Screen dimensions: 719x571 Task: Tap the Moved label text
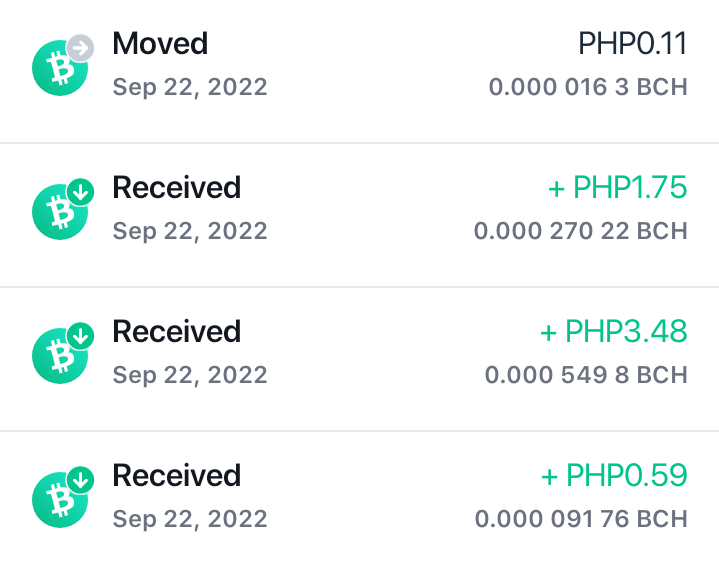160,44
